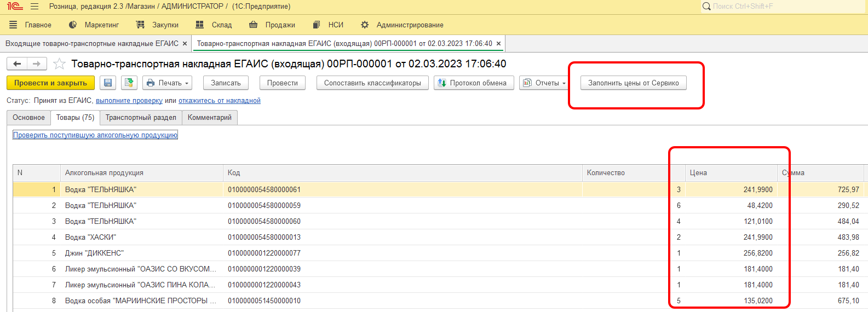The image size is (868, 312).
Task: Open the Печать dropdown
Action: 168,83
